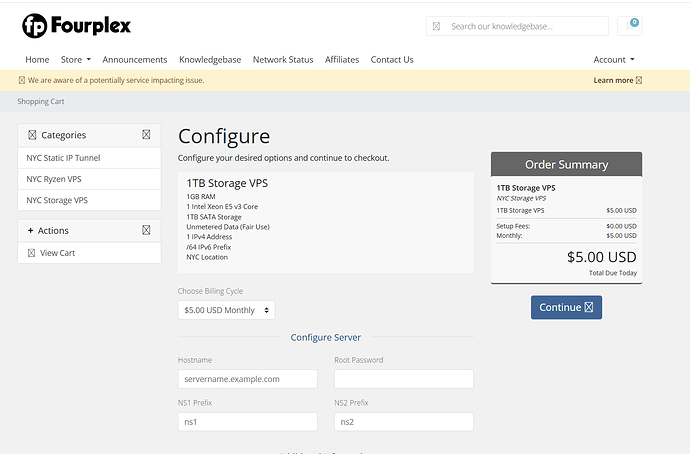Click the Fourplex logo
The image size is (690, 454).
pos(77,26)
